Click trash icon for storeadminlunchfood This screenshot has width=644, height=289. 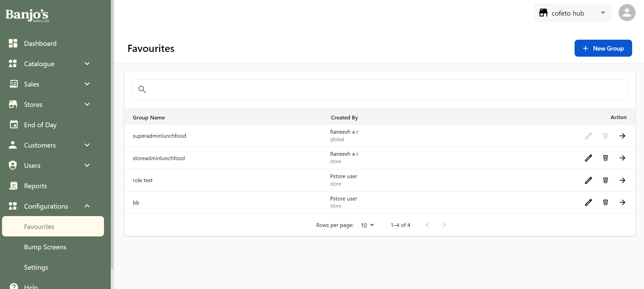[x=605, y=158]
